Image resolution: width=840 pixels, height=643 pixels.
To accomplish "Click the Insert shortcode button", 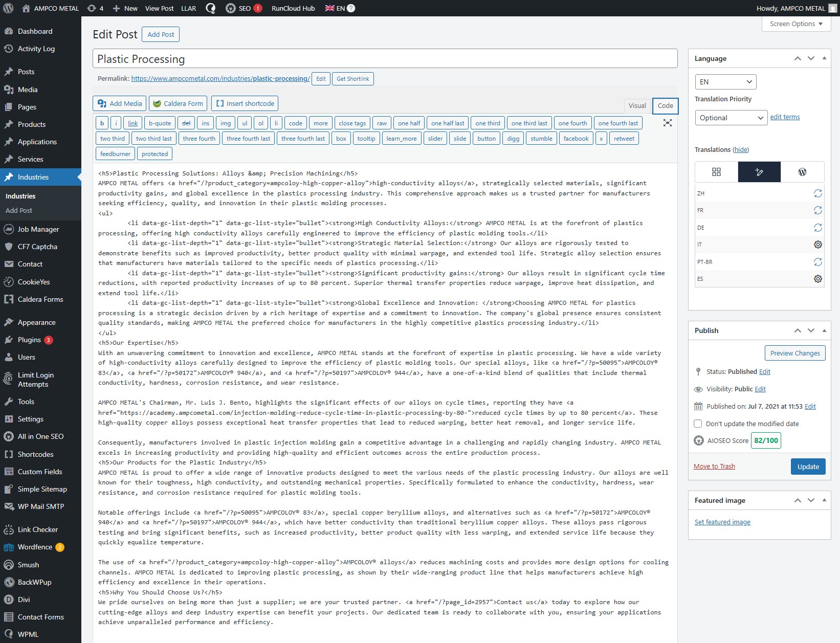I will tap(245, 103).
